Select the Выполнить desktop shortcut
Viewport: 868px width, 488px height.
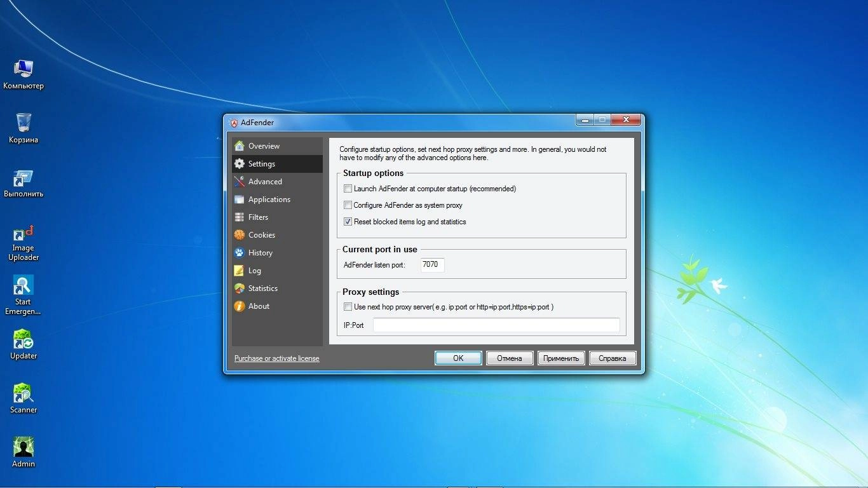pyautogui.click(x=24, y=183)
